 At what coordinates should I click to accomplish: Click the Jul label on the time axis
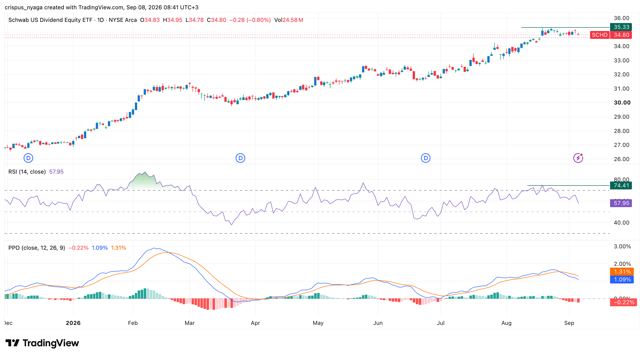pos(441,323)
